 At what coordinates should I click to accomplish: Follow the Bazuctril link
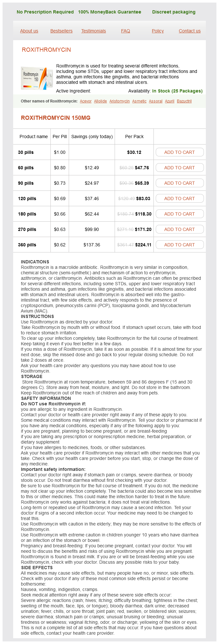tap(184, 101)
